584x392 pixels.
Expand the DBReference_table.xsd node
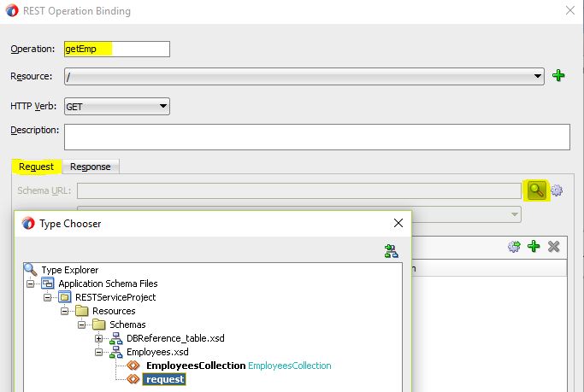(98, 338)
